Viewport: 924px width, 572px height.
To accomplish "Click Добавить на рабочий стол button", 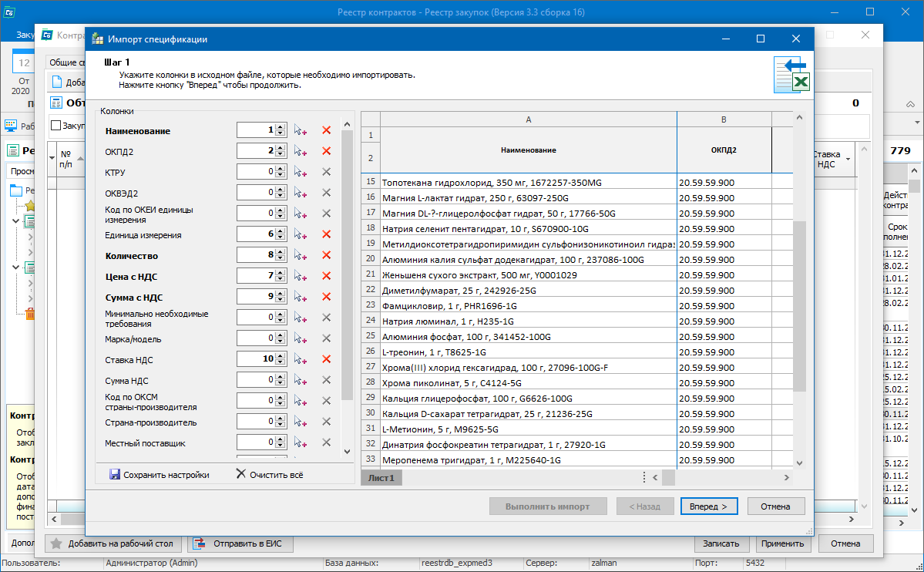I will point(113,543).
